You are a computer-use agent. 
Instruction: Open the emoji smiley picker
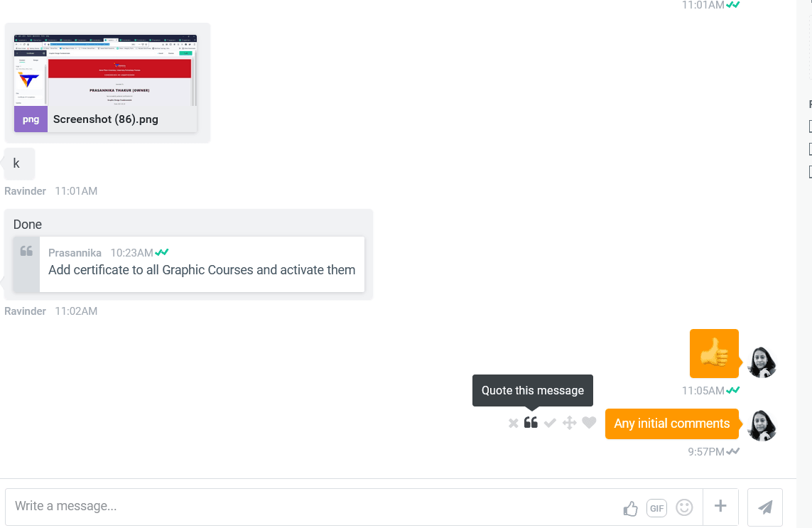pos(684,507)
